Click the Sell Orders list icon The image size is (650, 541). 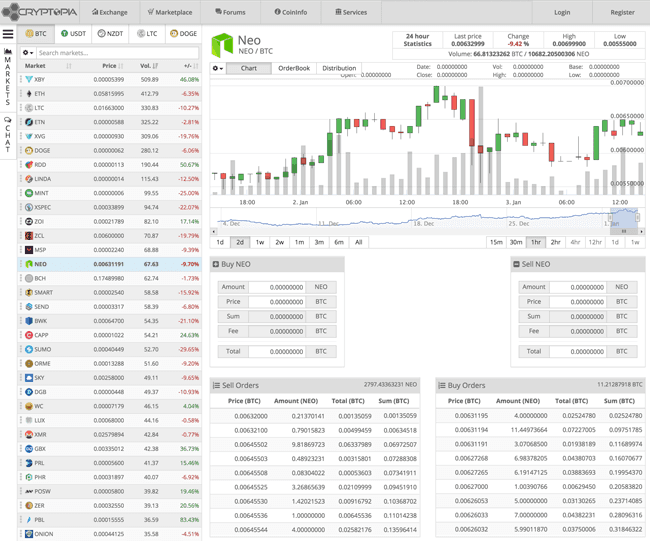point(216,386)
